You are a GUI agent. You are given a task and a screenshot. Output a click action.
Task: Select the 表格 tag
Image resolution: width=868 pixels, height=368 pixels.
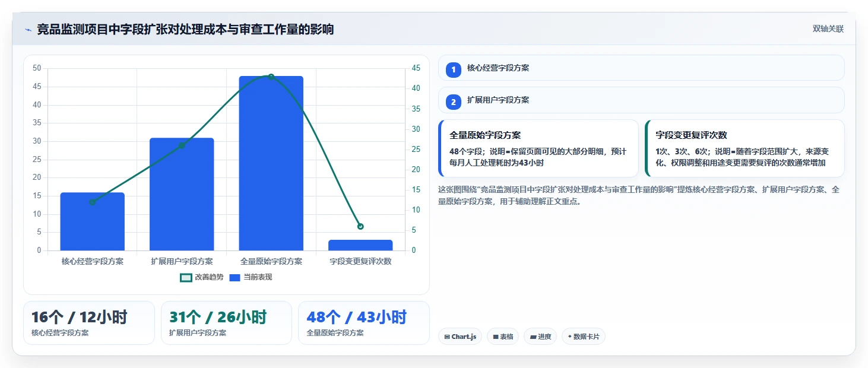pyautogui.click(x=503, y=337)
